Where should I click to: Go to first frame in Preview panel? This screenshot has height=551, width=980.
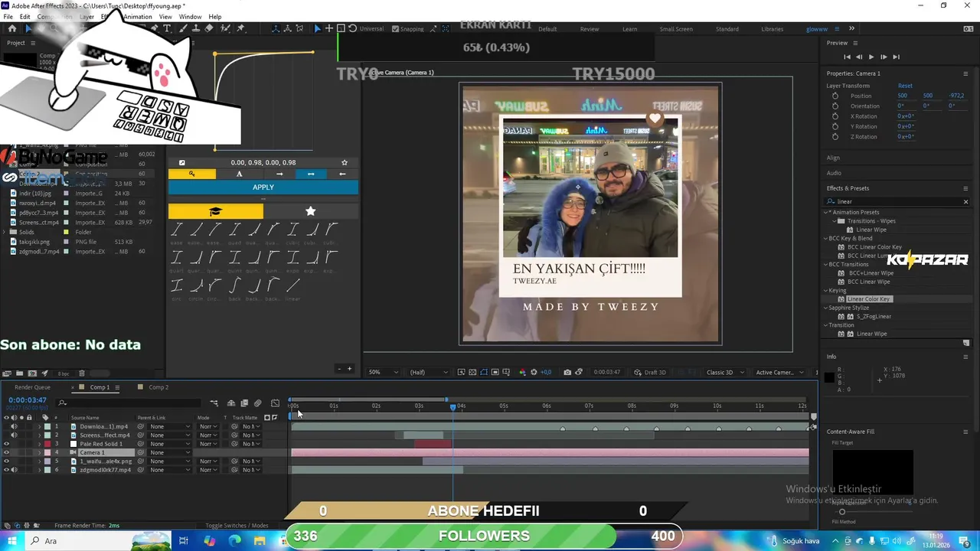tap(847, 57)
